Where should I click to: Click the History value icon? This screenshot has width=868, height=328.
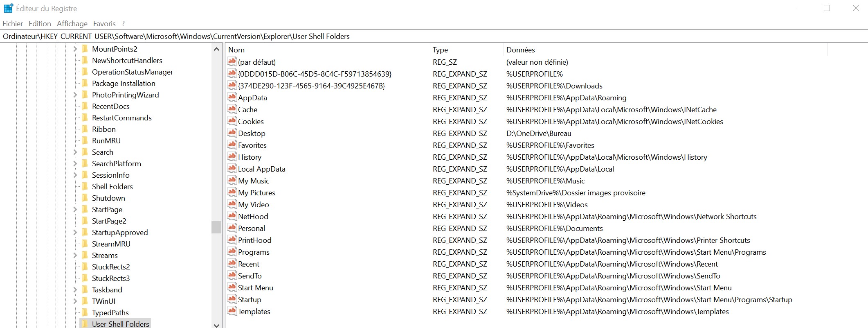tap(232, 157)
